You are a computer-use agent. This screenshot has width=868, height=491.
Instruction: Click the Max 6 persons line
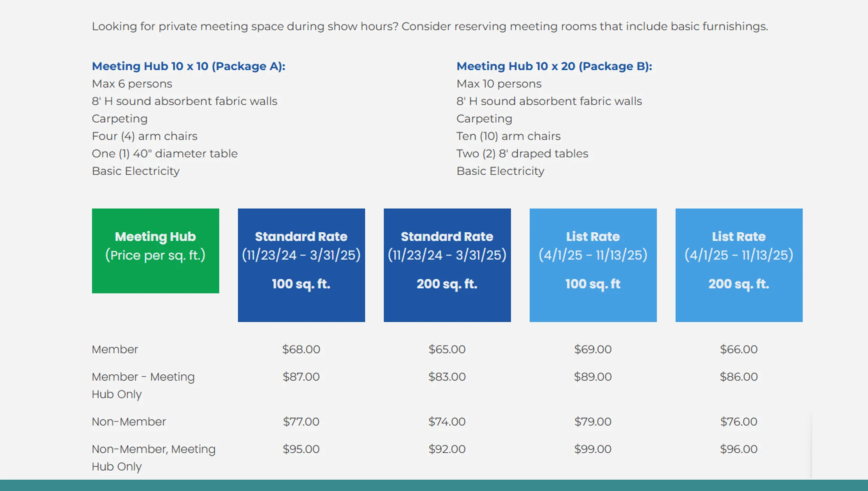click(132, 84)
